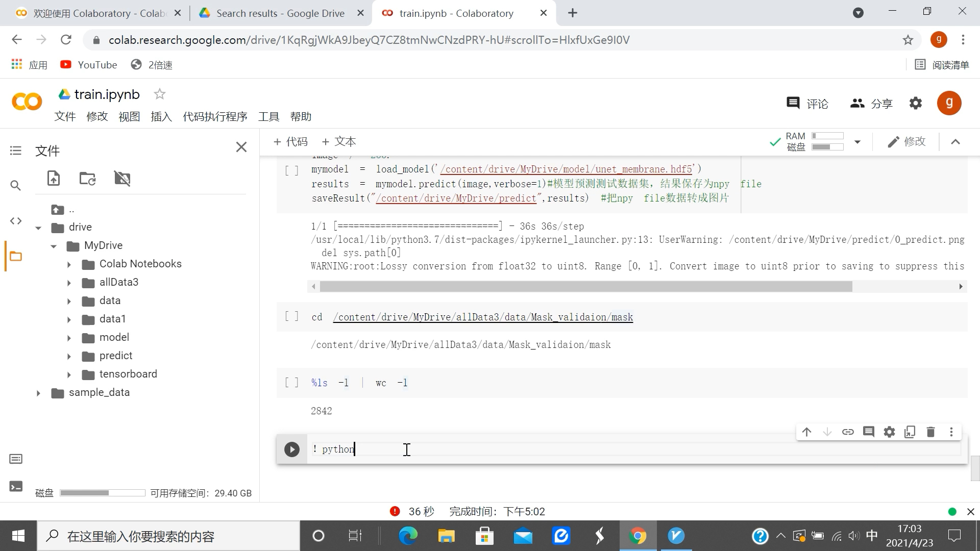The height and width of the screenshot is (551, 980).
Task: Click the unmount Drive icon
Action: pos(122,178)
